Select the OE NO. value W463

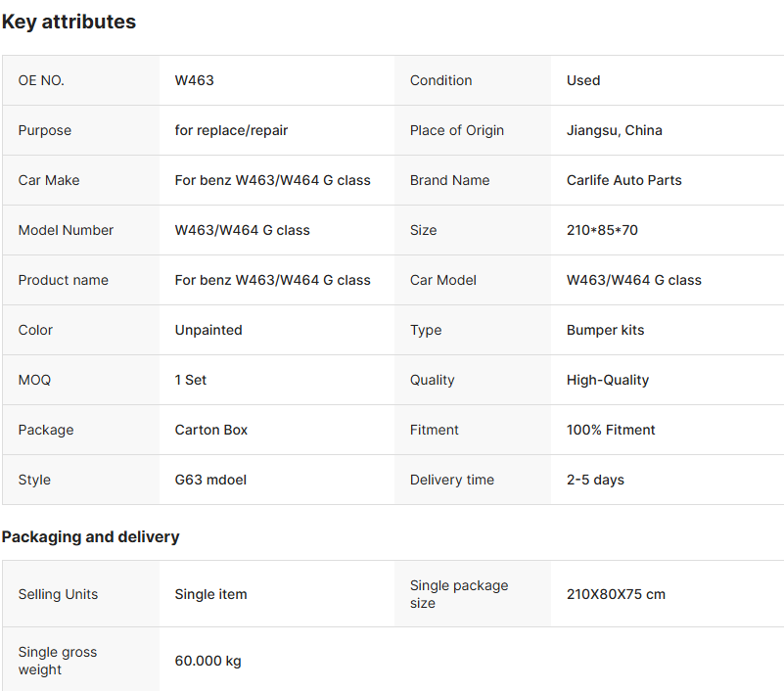click(x=194, y=80)
